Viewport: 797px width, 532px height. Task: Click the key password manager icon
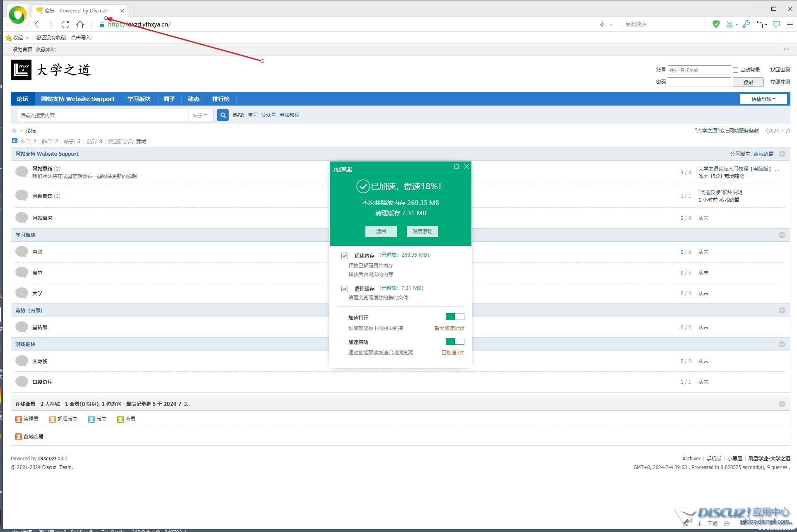(x=746, y=24)
